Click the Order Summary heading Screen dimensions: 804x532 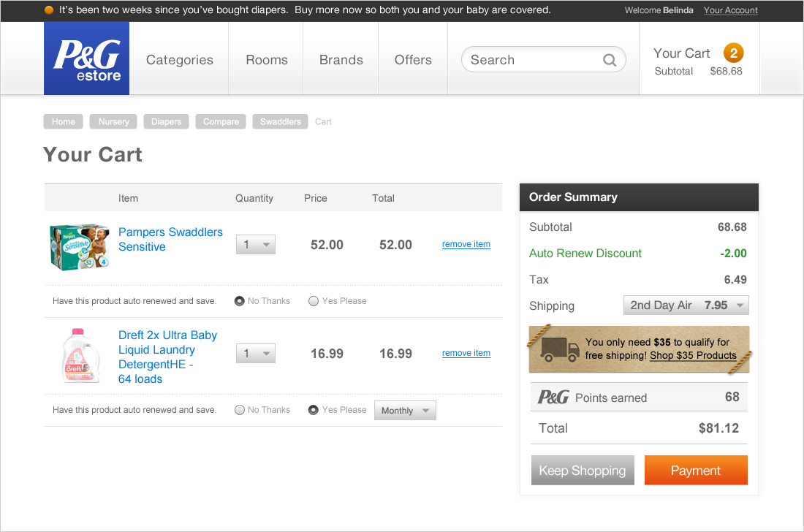click(x=573, y=197)
